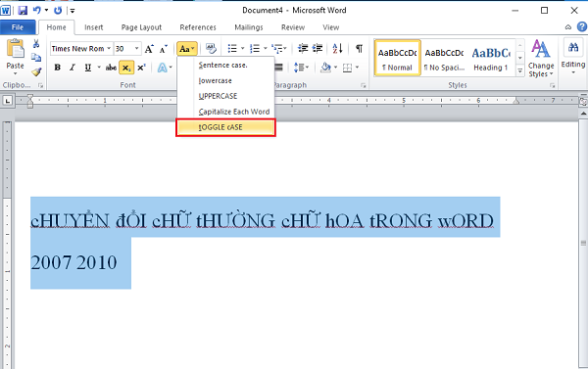Click the Grow Font icon

[x=149, y=49]
